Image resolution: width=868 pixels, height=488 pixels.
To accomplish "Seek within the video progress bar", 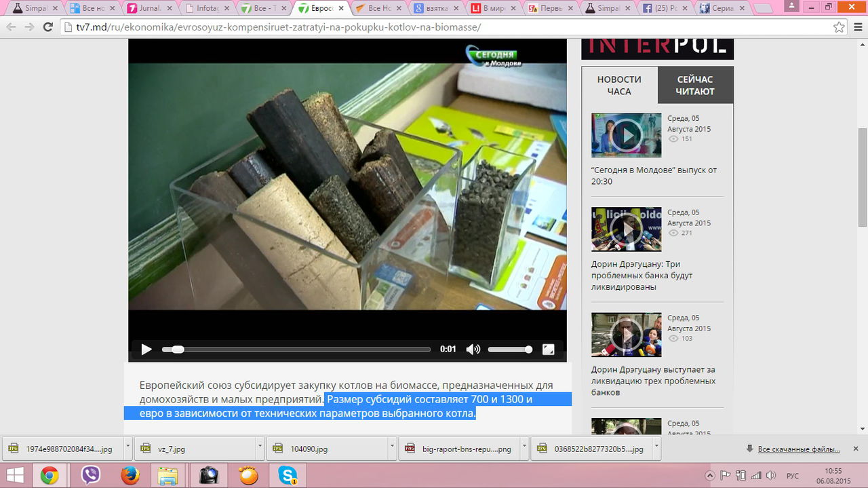I will point(296,350).
